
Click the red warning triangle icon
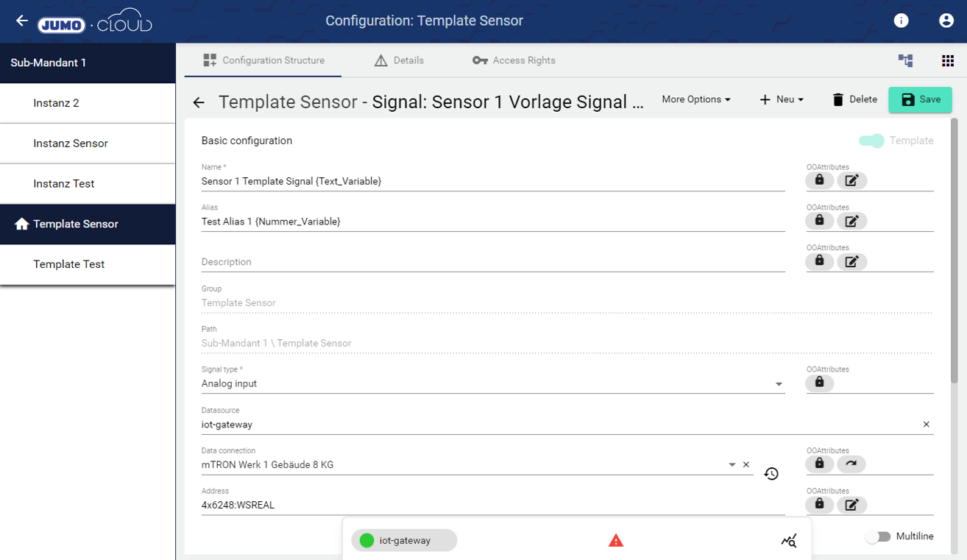tap(616, 541)
